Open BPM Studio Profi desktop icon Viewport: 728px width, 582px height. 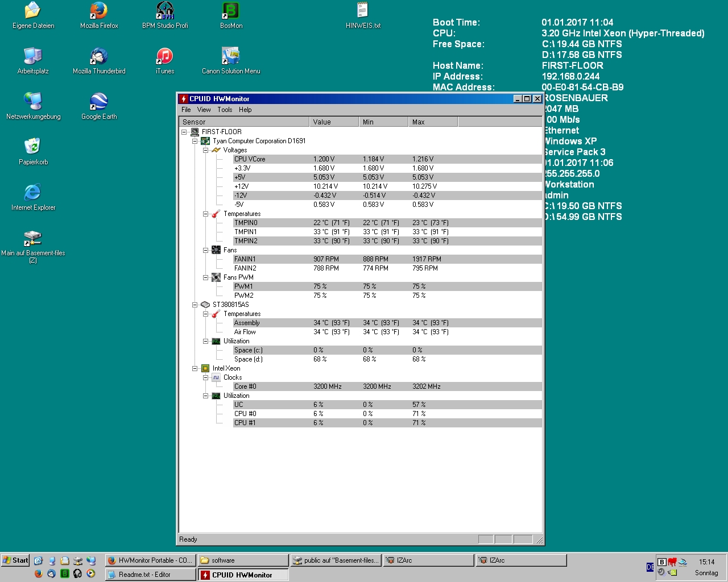pos(165,15)
